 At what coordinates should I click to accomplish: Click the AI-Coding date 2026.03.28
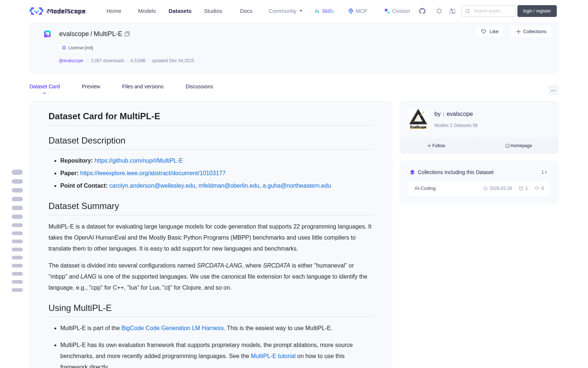[498, 188]
